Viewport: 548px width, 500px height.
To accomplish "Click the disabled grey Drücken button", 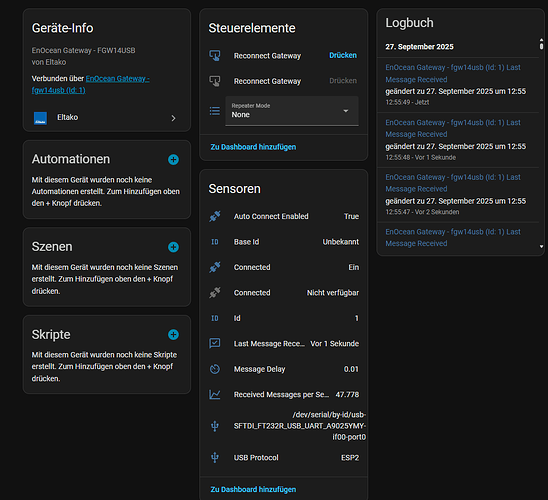I will [343, 81].
